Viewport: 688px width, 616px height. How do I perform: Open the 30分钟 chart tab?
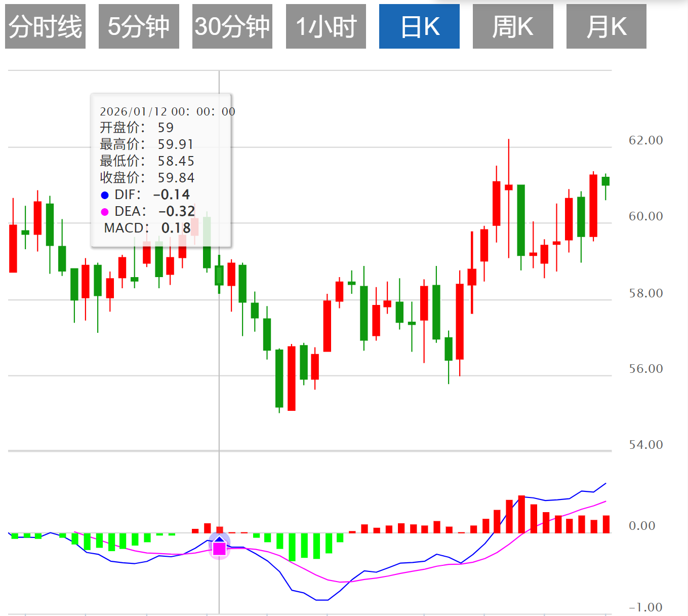[x=232, y=26]
